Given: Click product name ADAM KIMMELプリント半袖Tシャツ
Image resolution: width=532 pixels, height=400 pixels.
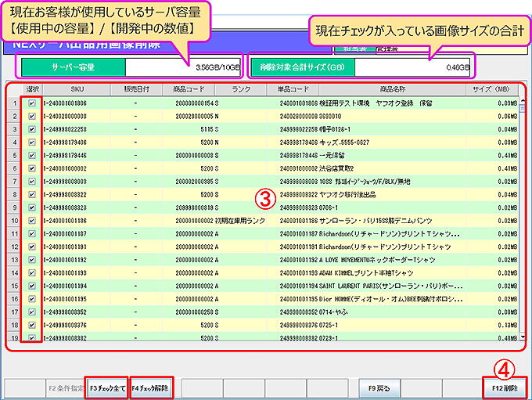Looking at the screenshot, I should (x=366, y=273).
